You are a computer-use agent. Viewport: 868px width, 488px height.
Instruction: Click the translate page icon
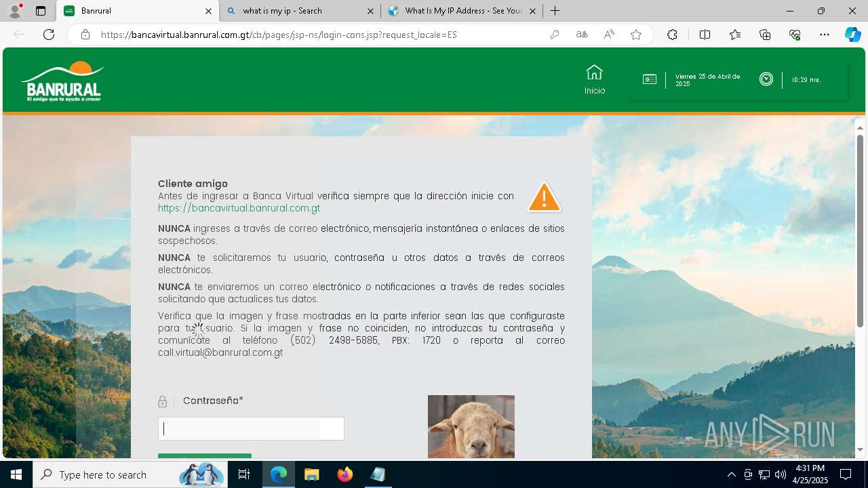(582, 35)
